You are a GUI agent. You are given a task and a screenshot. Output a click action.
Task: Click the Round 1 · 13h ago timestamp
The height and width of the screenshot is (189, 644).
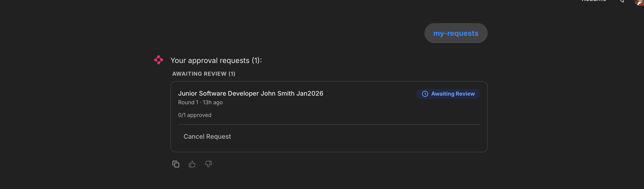click(200, 102)
